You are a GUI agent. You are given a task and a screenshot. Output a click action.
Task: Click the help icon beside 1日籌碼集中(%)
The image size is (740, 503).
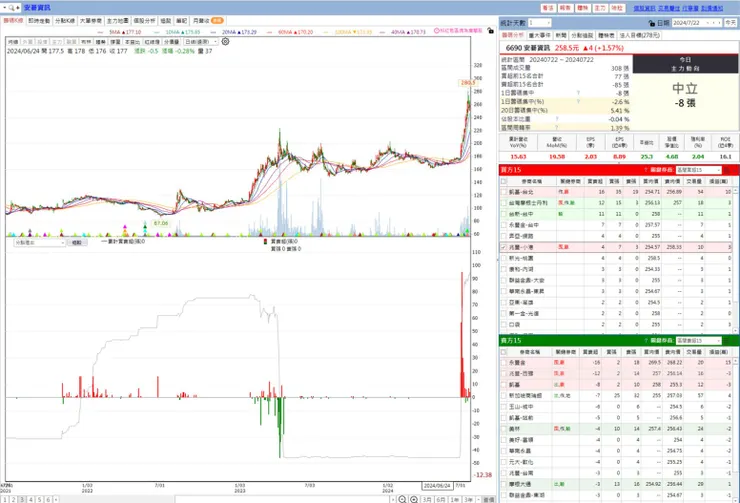[x=578, y=101]
